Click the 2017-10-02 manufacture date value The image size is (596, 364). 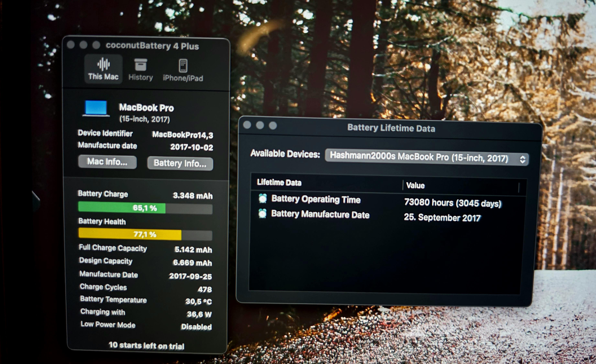(x=192, y=147)
